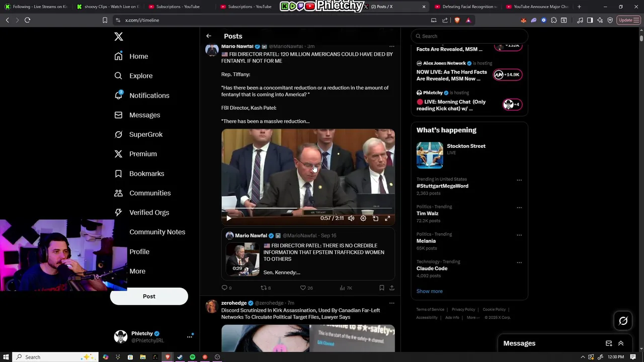Open Privacy Policy footer link
This screenshot has height=362, width=644.
(x=463, y=310)
